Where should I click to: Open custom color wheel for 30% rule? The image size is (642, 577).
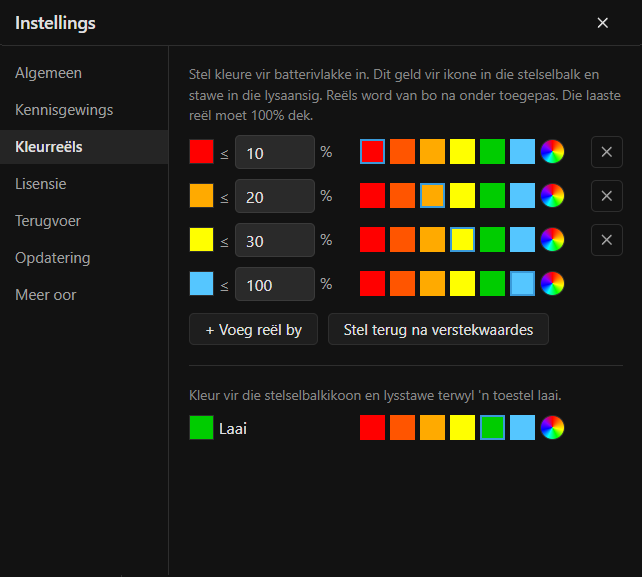point(552,240)
